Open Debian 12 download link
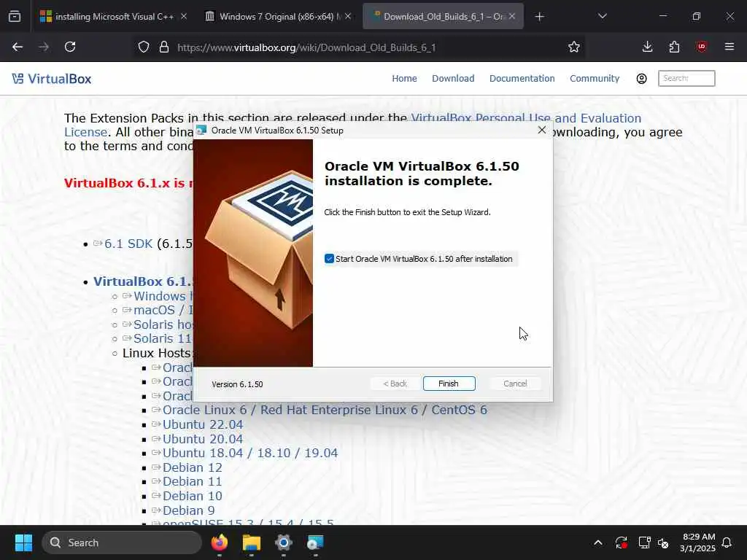 coord(193,467)
